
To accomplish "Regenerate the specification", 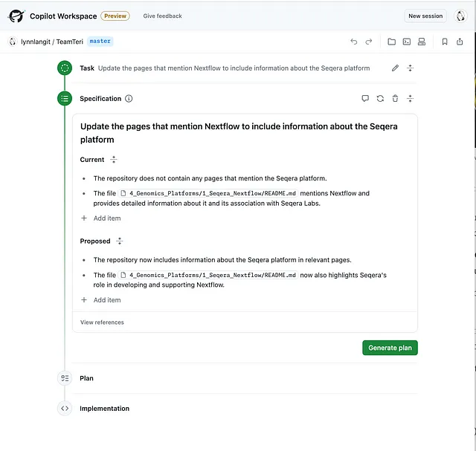I will [380, 98].
